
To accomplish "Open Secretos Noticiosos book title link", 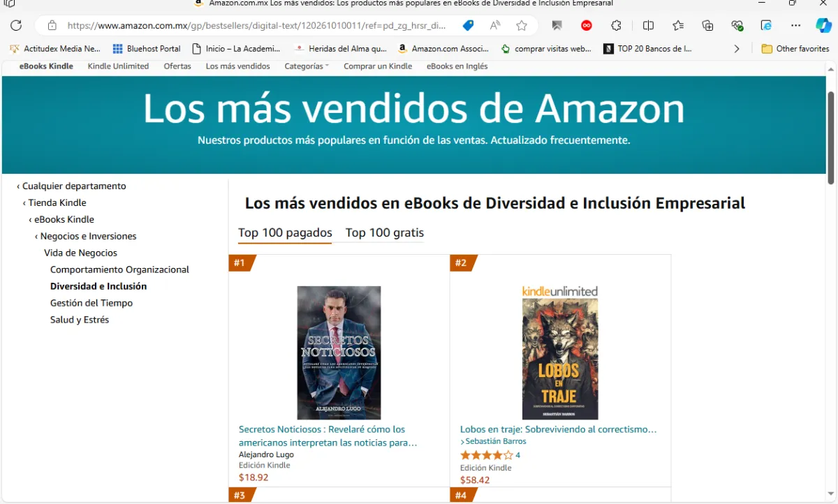I will tap(328, 436).
